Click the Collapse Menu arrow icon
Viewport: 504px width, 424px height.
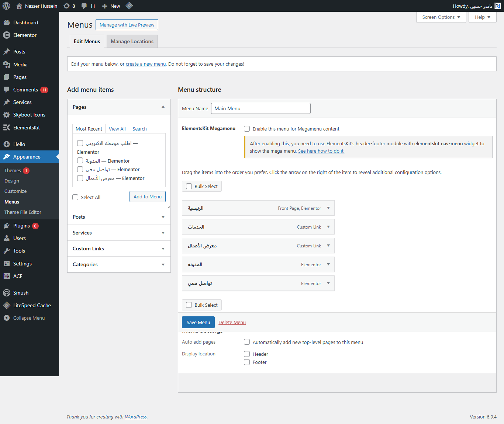click(x=7, y=318)
